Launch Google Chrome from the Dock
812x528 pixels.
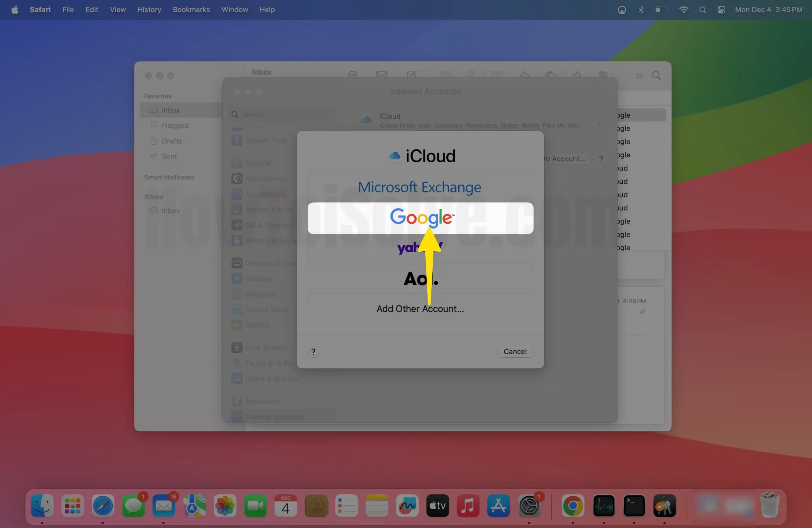[x=573, y=505]
